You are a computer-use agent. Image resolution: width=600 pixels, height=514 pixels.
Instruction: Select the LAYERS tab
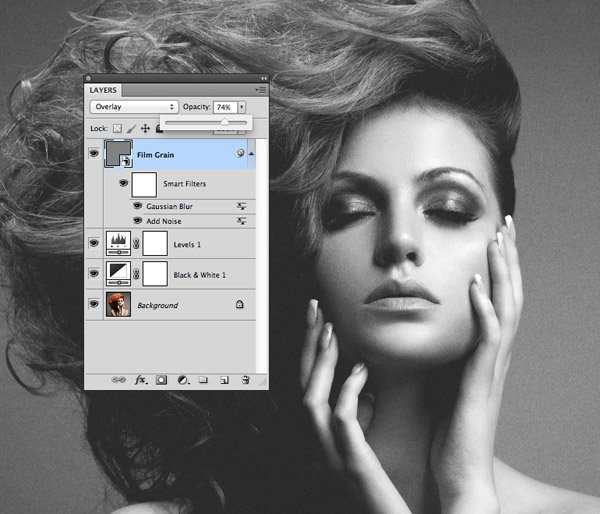[104, 90]
